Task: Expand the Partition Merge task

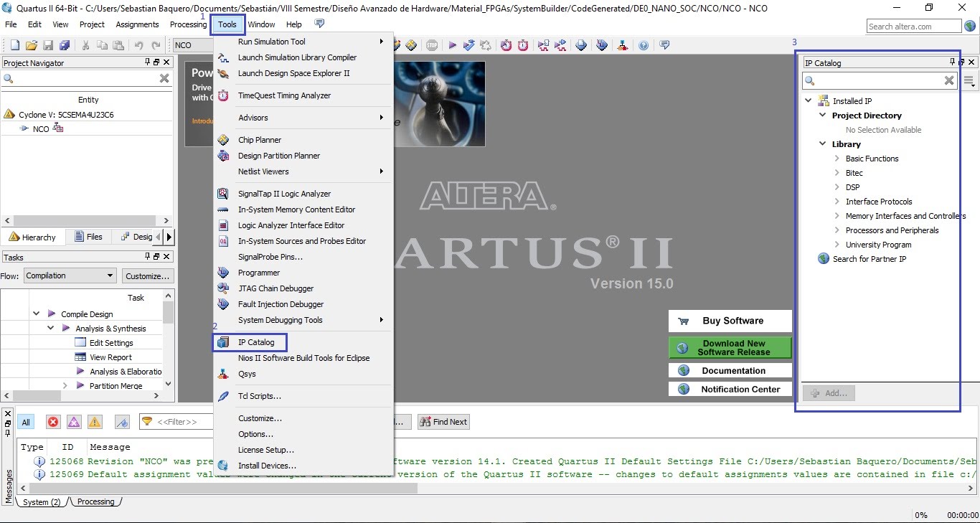Action: 65,385
